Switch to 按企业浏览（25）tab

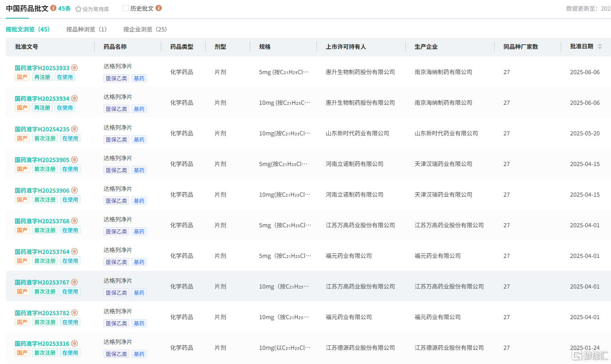[x=145, y=29]
